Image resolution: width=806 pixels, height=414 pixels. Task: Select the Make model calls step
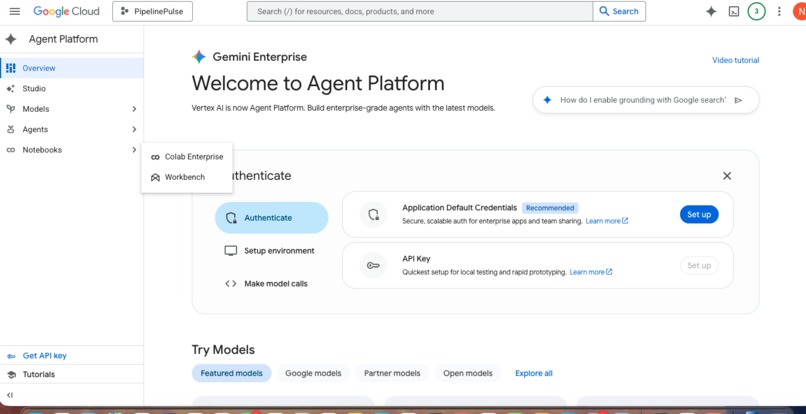(271, 284)
